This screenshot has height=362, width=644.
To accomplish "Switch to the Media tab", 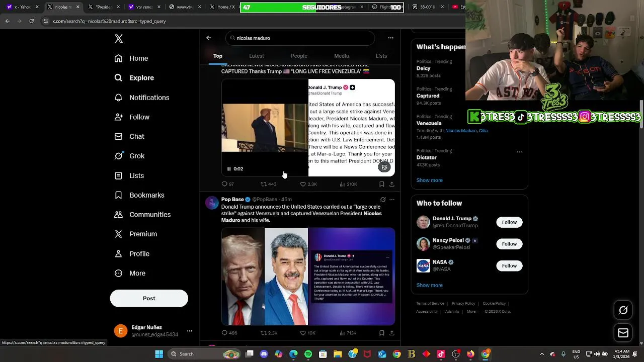I will tap(342, 56).
